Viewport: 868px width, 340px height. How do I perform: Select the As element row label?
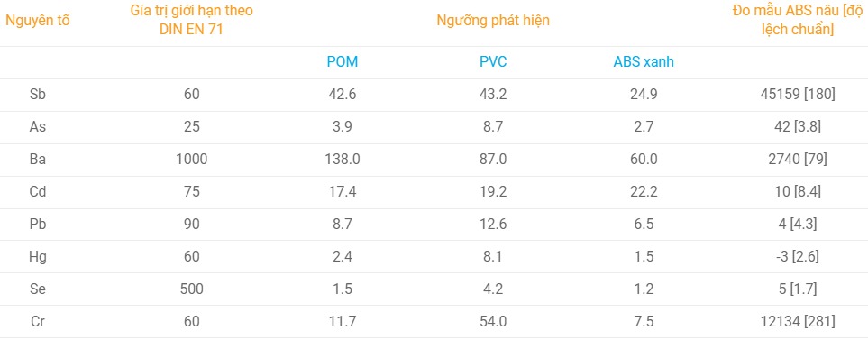click(38, 127)
